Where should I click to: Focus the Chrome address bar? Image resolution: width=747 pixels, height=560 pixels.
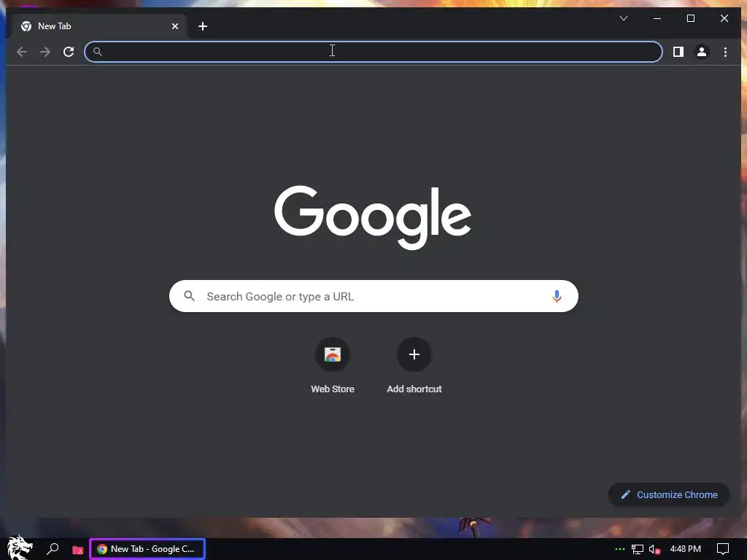[373, 52]
